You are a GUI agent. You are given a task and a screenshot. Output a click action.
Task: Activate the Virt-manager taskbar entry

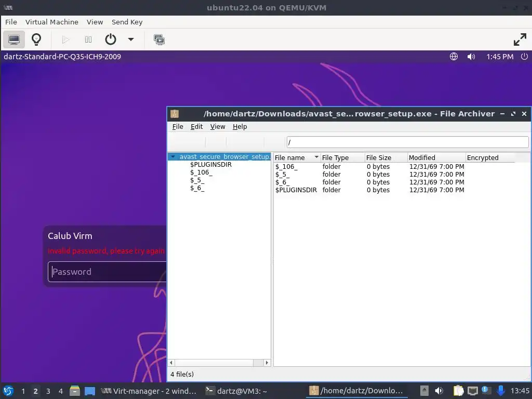(149, 391)
